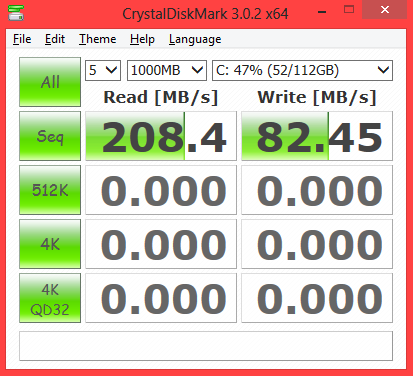
Task: Click the empty comment box at bottom
Action: (206, 346)
